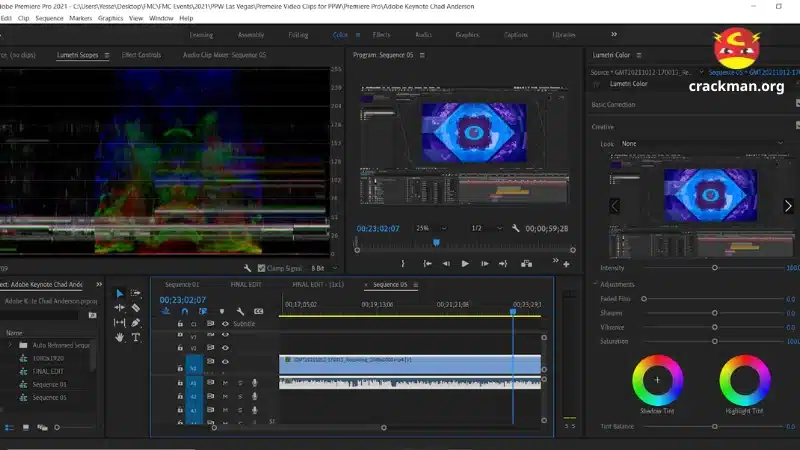800x450 pixels.
Task: Click the nest sequences insert icon in timeline
Action: (x=166, y=311)
